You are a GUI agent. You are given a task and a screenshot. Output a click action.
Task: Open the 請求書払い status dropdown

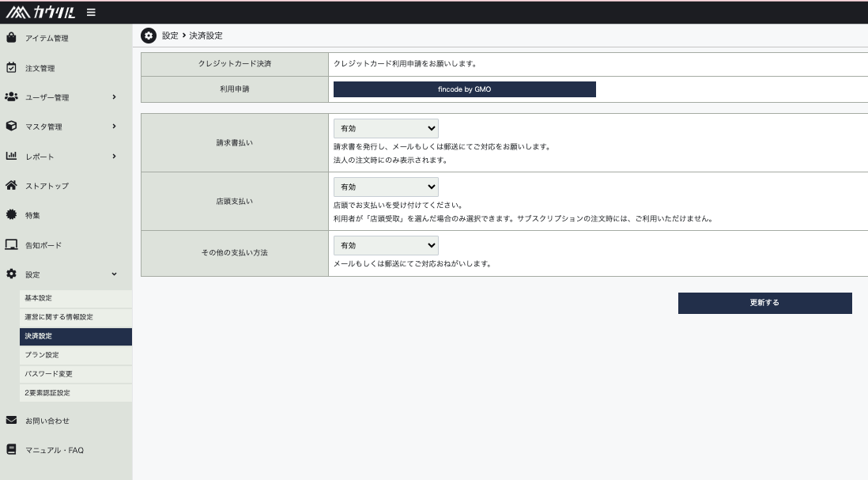386,128
